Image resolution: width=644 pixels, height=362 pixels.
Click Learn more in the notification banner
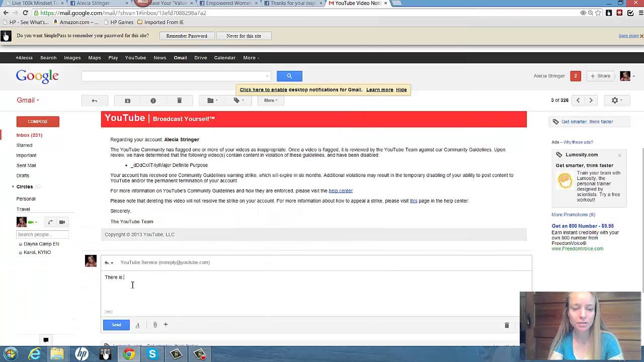click(x=380, y=90)
